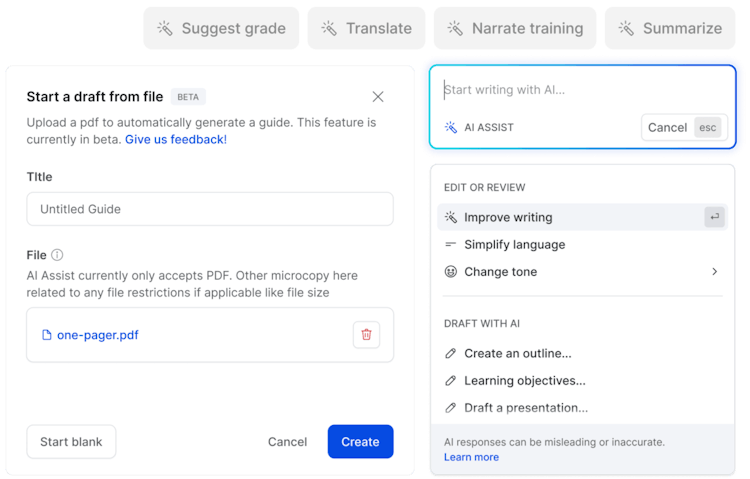Expand the Change tone submenu chevron

tap(715, 271)
